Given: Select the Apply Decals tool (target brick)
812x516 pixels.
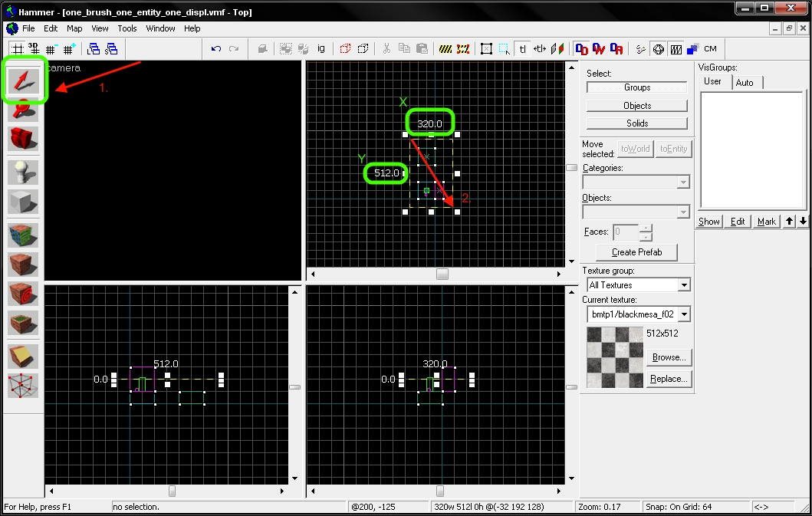Looking at the screenshot, I should pos(23,294).
